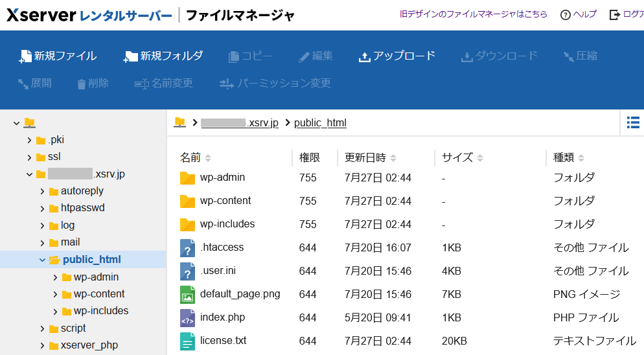Click the Upload (アップロード) toolbar icon
This screenshot has width=644, height=355.
[x=364, y=56]
